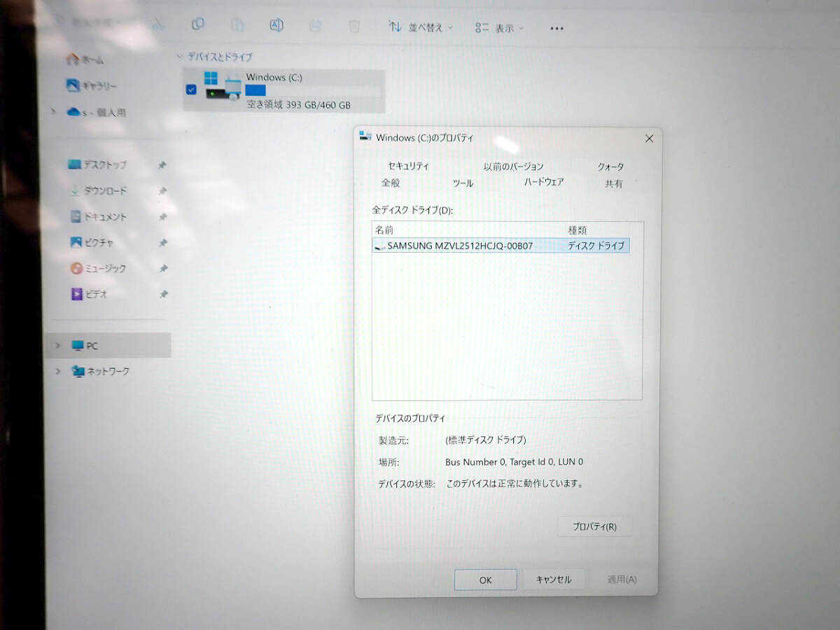Collapse the デバイスとドライブ group
Screen dimensions: 840x630
[180, 57]
